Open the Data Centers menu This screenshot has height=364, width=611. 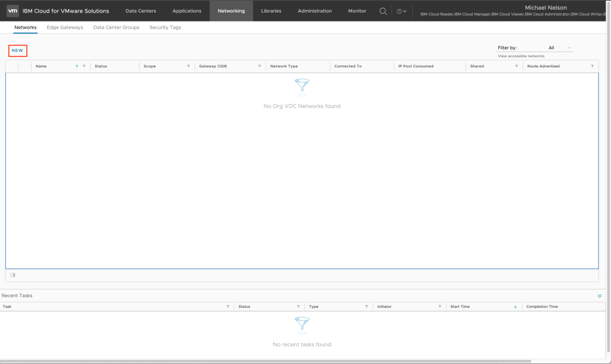click(x=141, y=11)
